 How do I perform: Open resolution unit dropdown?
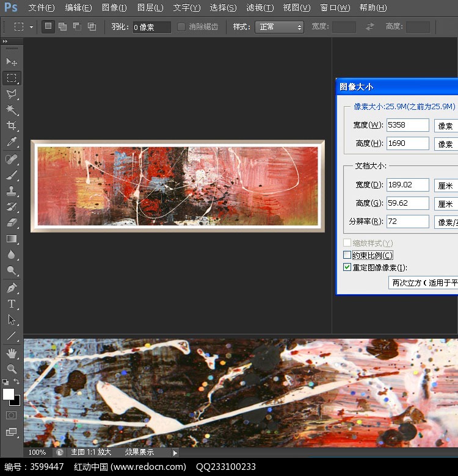pos(446,222)
